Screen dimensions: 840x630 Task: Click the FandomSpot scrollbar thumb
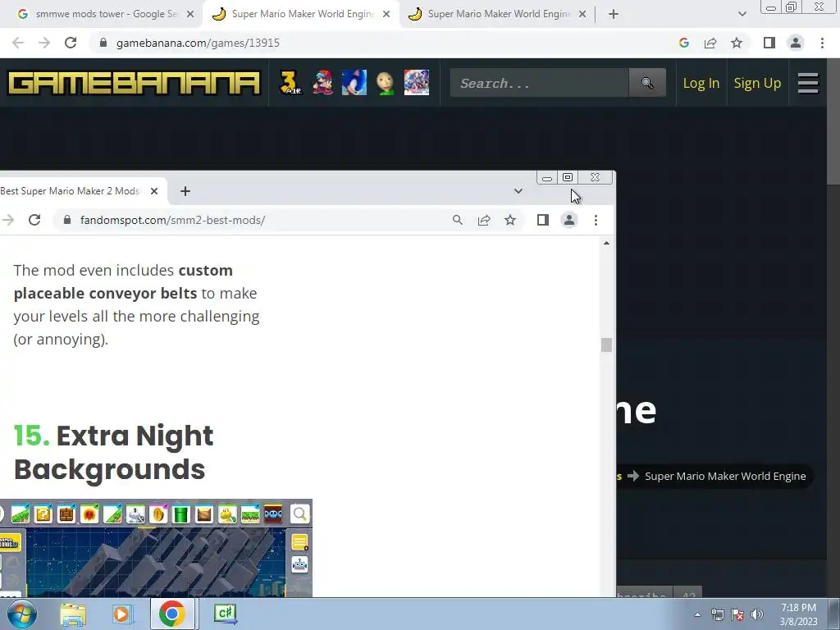click(606, 345)
